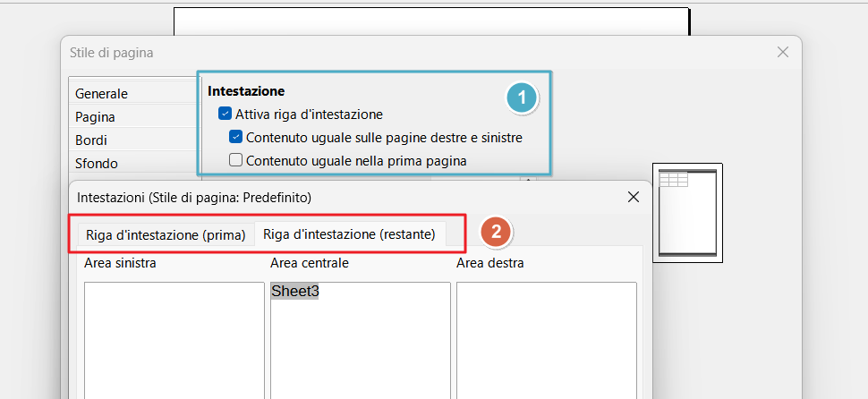868x399 pixels.
Task: Uncheck Contenuto uguale sulle pagine destre e sinistre
Action: point(236,138)
